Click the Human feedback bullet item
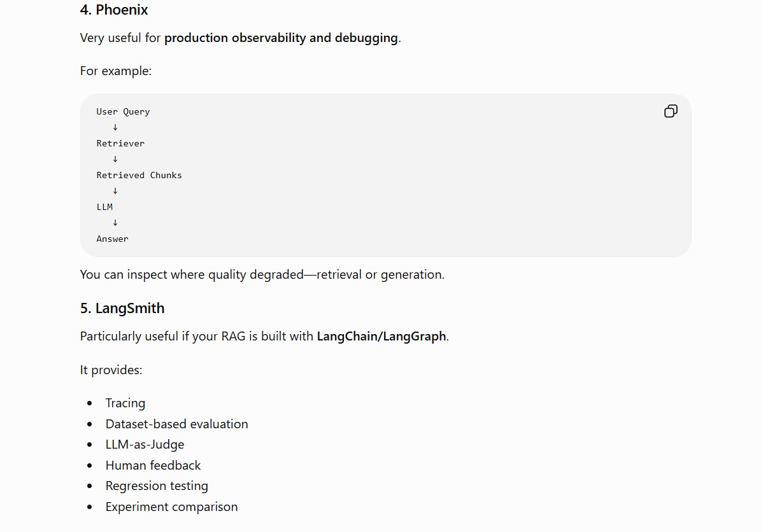Image resolution: width=763 pixels, height=532 pixels. pos(153,465)
